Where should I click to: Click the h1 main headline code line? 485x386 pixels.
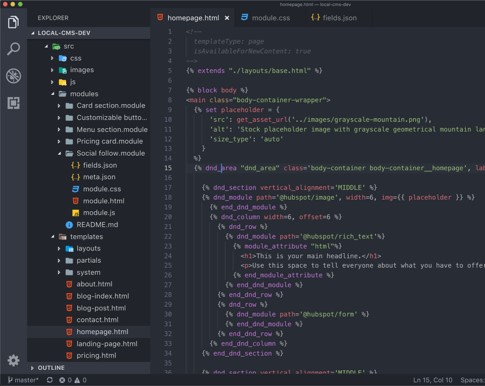tap(311, 256)
